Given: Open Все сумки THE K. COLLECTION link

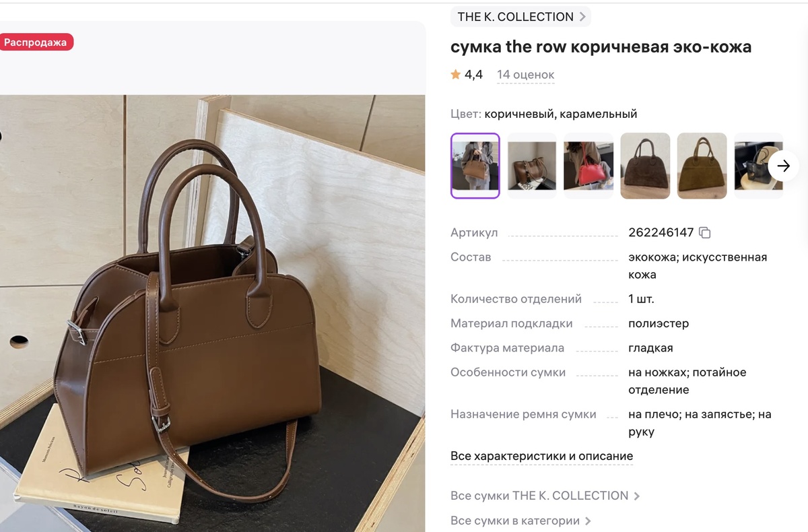Looking at the screenshot, I should click(x=545, y=496).
